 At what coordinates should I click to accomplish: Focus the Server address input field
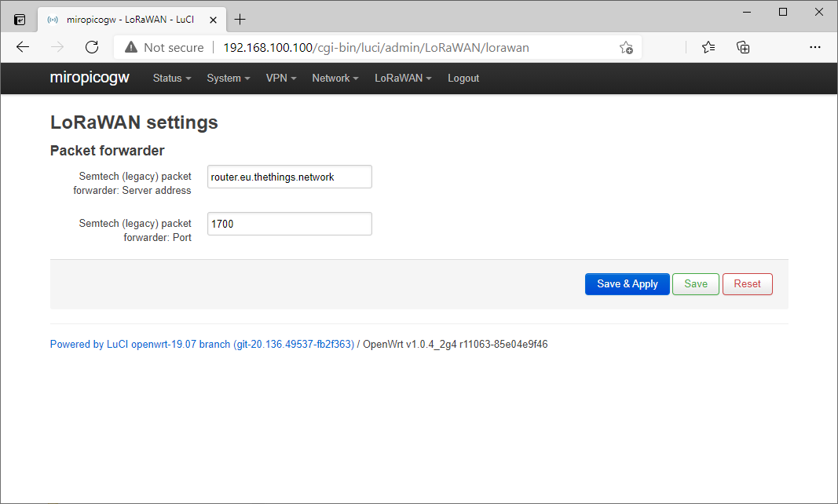click(289, 177)
